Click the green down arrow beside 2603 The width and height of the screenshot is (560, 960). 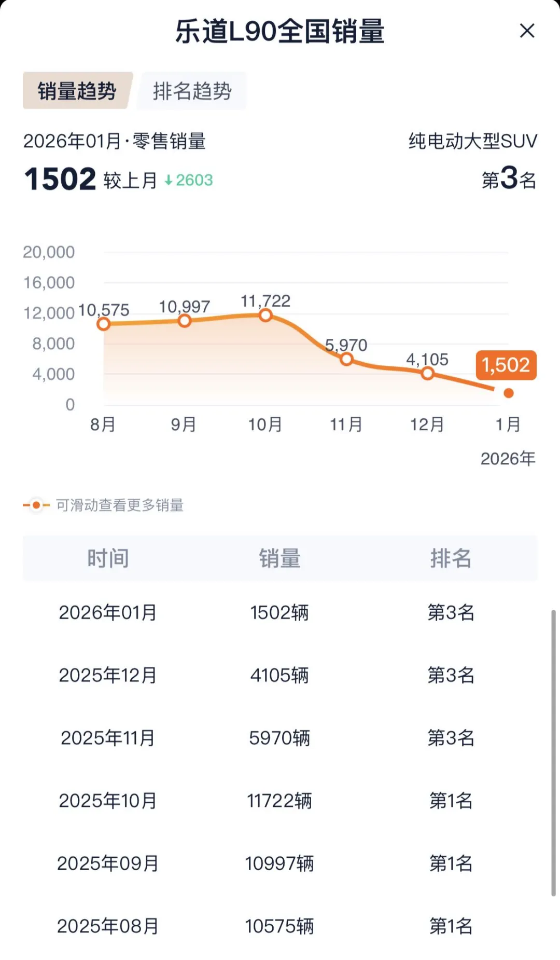169,180
